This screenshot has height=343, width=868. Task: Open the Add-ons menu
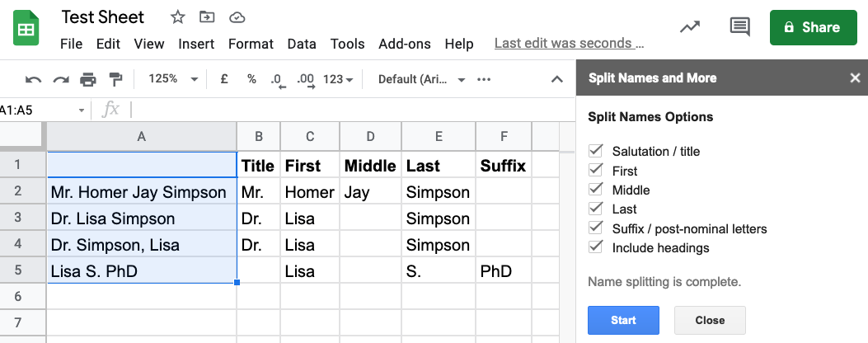pos(405,44)
